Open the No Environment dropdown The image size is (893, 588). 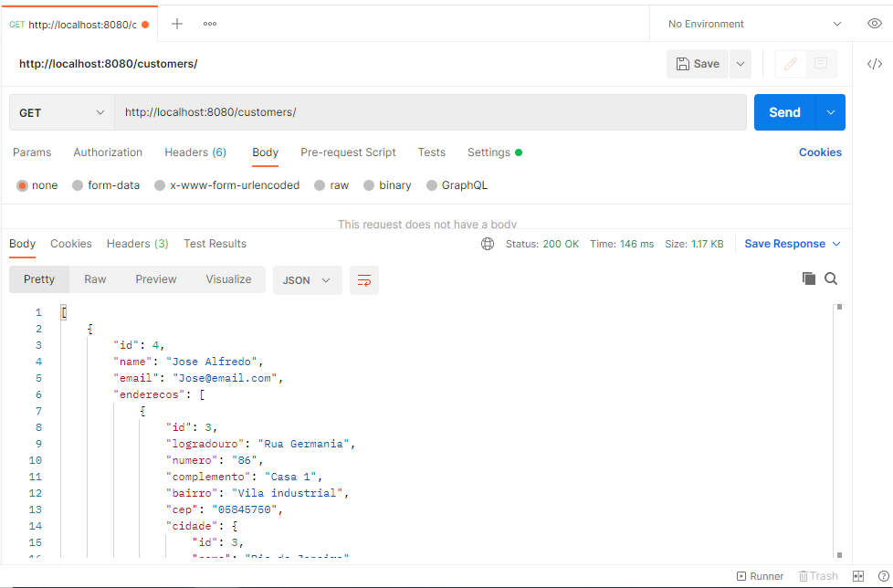(x=754, y=24)
